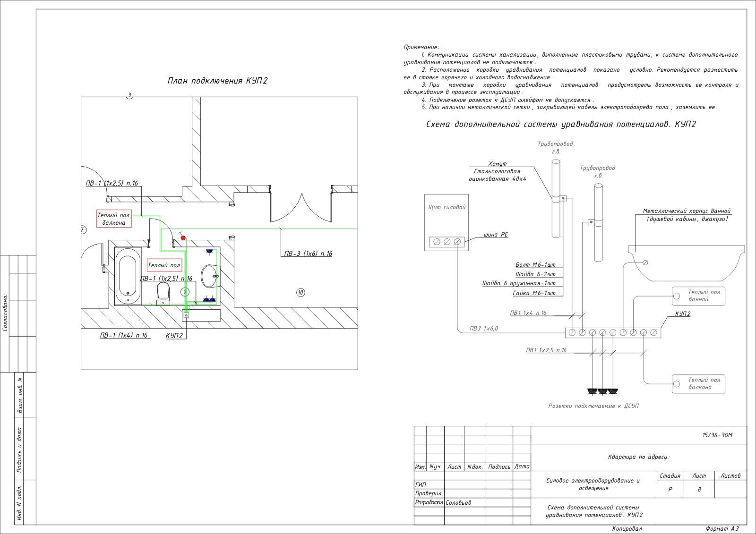Select the "Хомут Стальполосовая оцинкованная 40х4" callout
The height and width of the screenshot is (534, 756).
pyautogui.click(x=498, y=171)
